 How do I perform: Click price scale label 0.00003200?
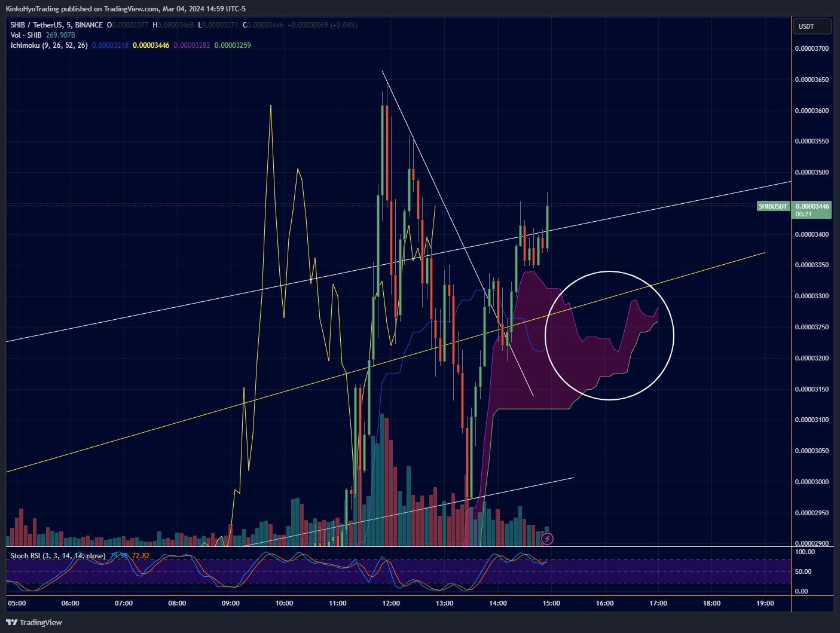tap(812, 358)
